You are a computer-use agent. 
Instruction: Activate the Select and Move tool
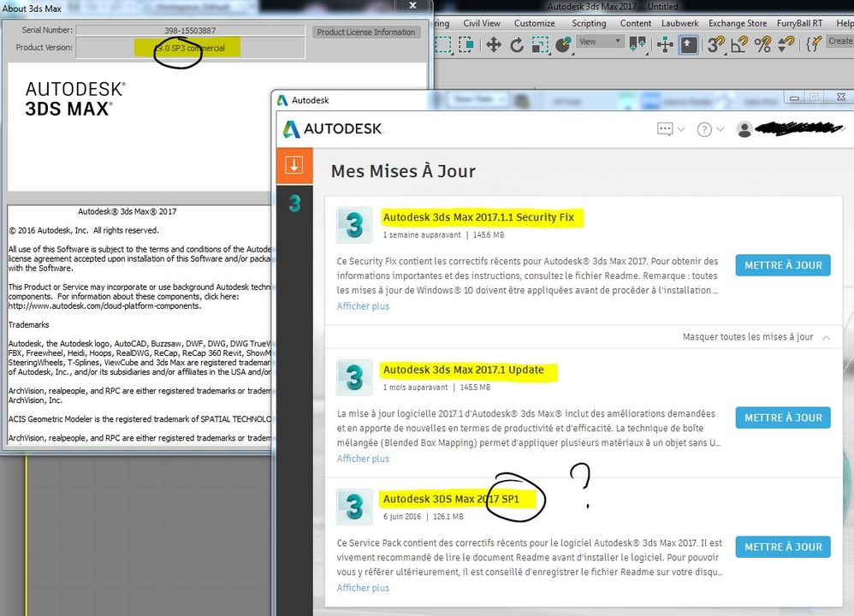[x=494, y=44]
